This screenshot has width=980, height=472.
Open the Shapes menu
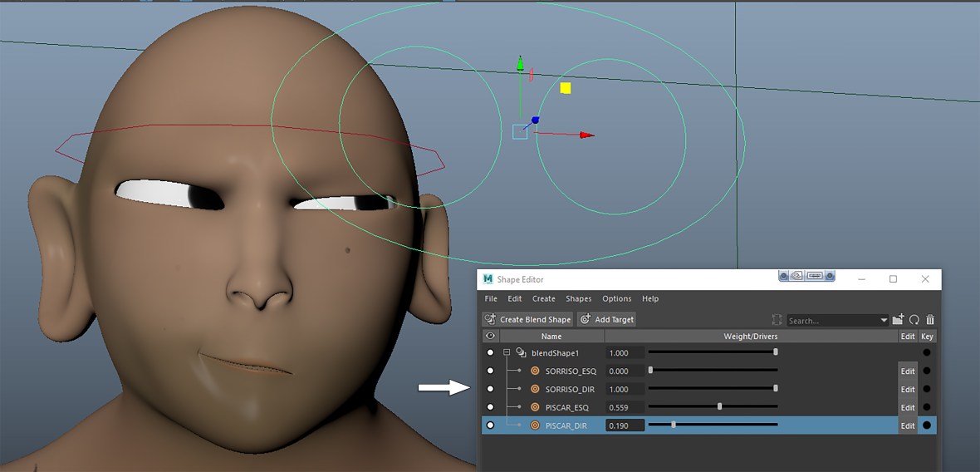click(x=578, y=299)
